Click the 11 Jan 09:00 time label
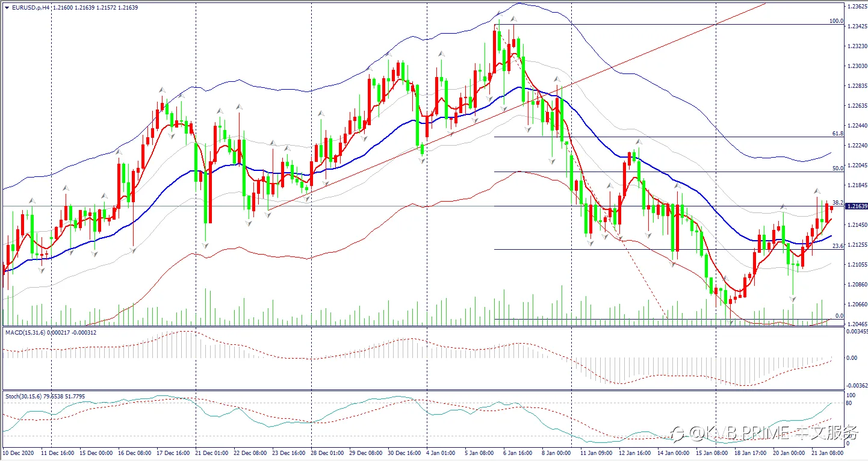The image size is (868, 461). click(x=597, y=452)
